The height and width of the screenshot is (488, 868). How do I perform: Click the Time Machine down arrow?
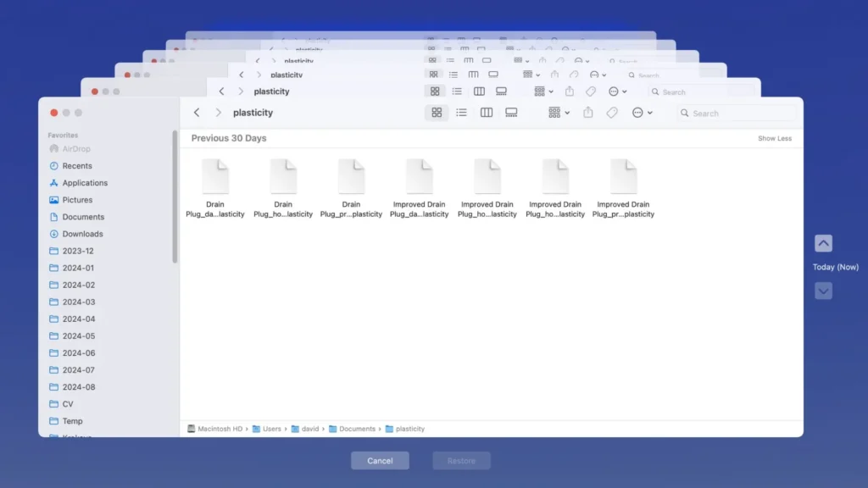pos(823,291)
